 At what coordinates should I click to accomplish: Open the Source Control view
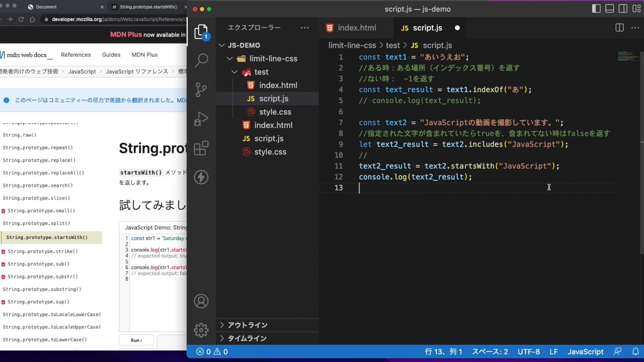pyautogui.click(x=201, y=89)
